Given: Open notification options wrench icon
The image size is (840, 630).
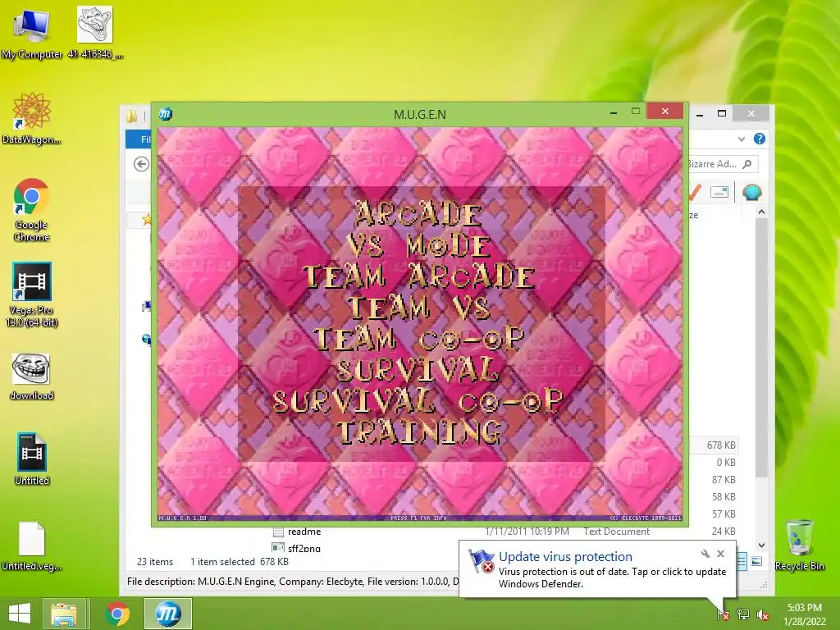Looking at the screenshot, I should tap(705, 554).
